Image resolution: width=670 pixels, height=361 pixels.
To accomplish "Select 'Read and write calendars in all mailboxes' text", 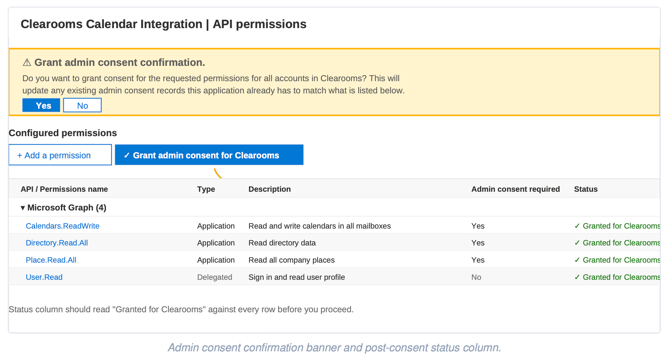I will 320,226.
